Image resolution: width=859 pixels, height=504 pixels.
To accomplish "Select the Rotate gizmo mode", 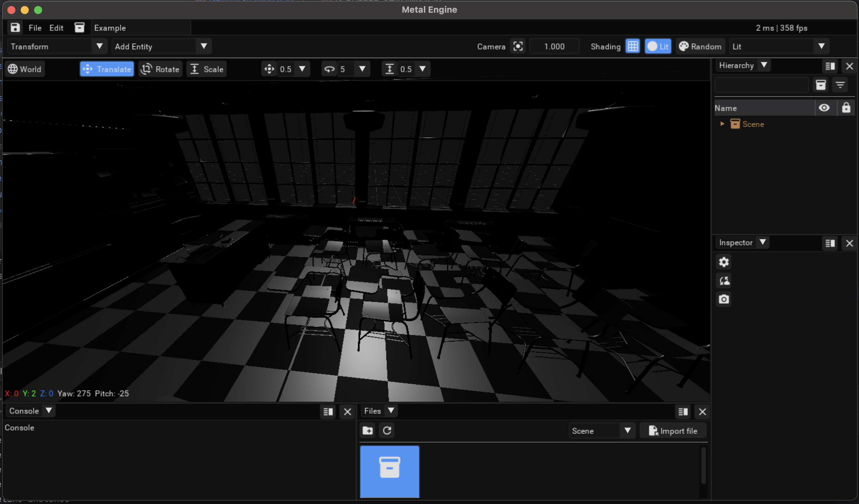I will pyautogui.click(x=160, y=69).
